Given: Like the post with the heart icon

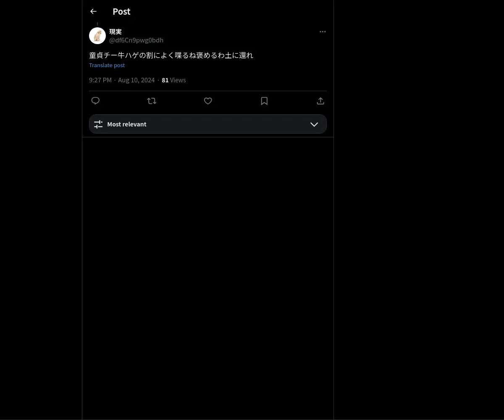Looking at the screenshot, I should (x=208, y=101).
